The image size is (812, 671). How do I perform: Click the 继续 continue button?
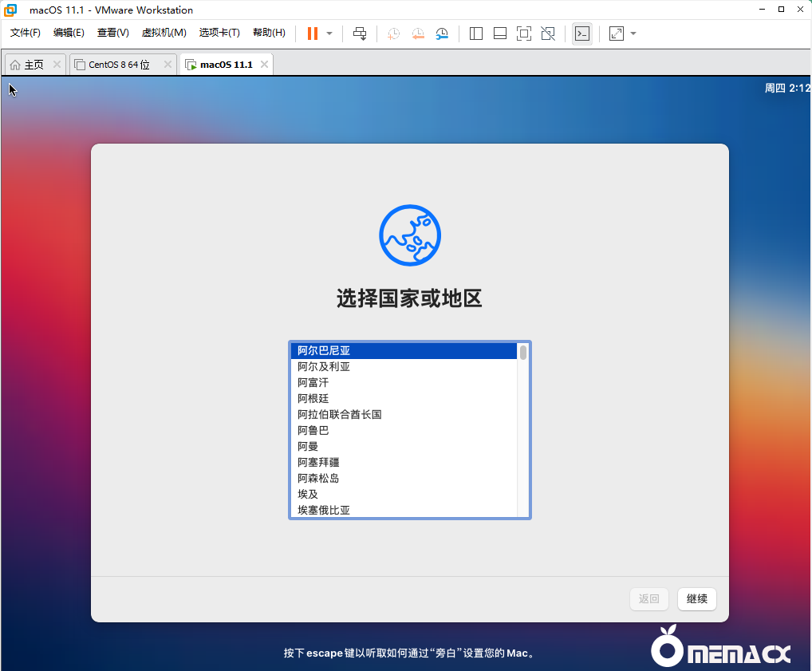tap(697, 598)
